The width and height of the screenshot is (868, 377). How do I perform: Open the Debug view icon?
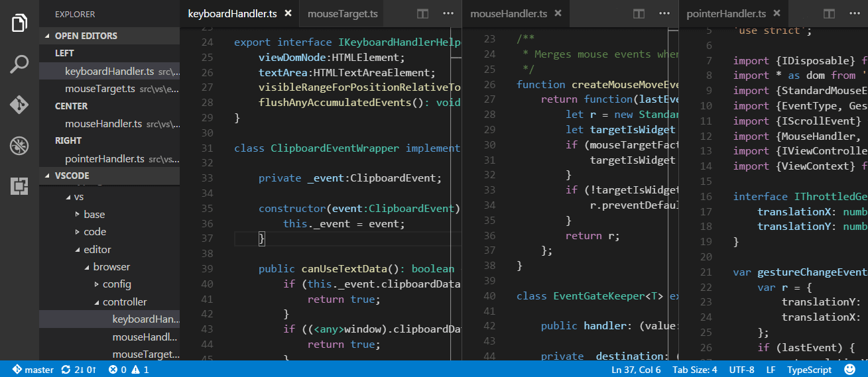(x=19, y=146)
